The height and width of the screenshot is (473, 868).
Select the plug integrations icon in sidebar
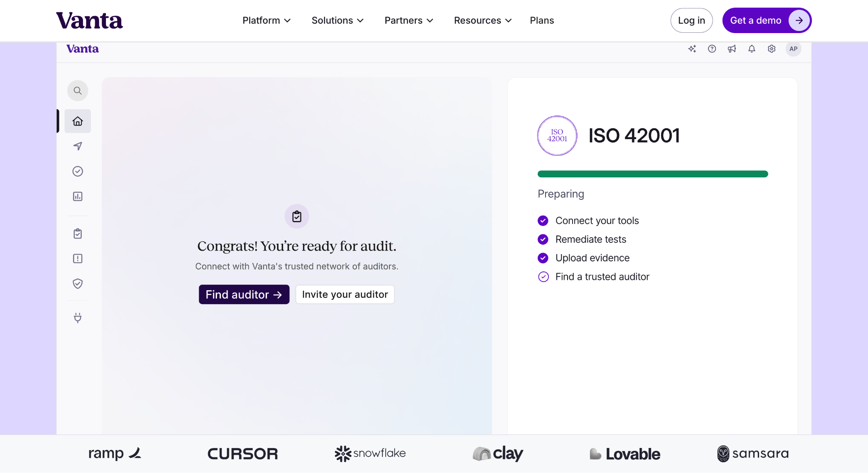pyautogui.click(x=78, y=318)
